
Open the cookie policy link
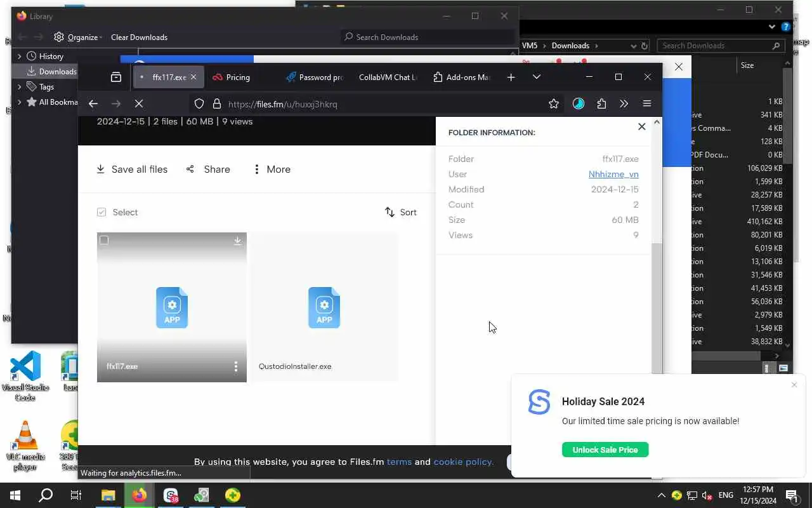[463, 462]
